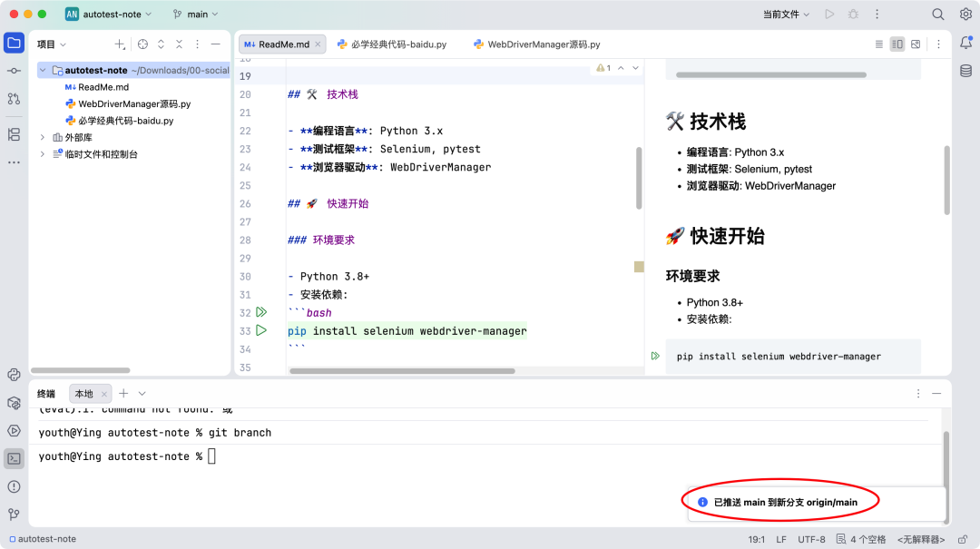This screenshot has width=980, height=549.
Task: Open the Services tool window
Action: coord(14,431)
